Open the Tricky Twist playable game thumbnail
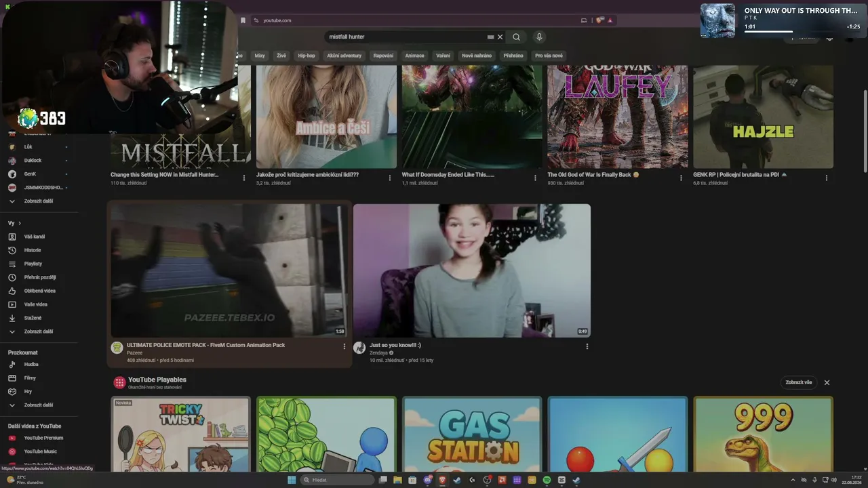This screenshot has width=868, height=488. pos(180,434)
